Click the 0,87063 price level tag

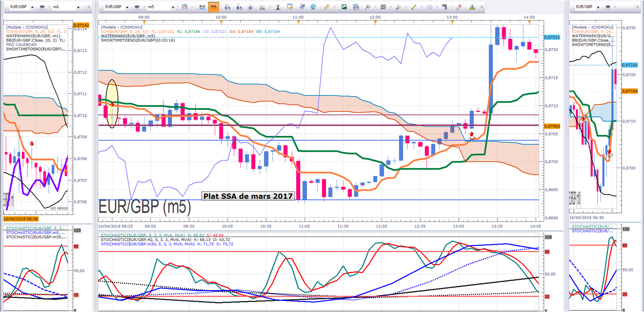pyautogui.click(x=551, y=126)
